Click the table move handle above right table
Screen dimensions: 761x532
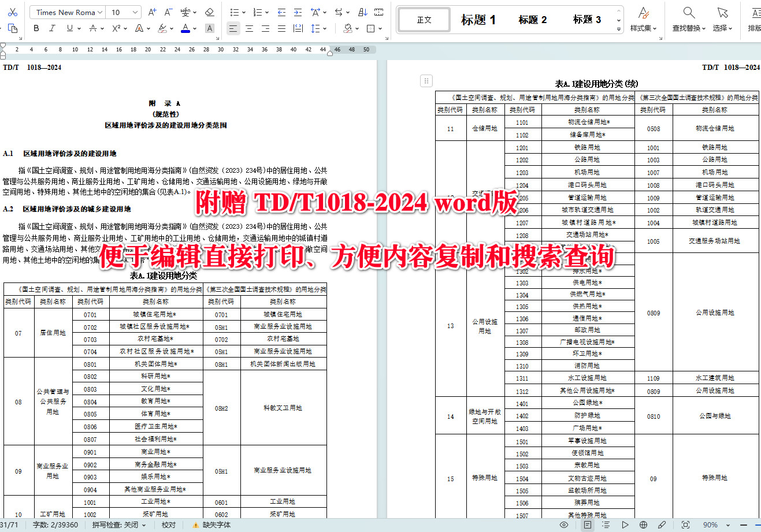(x=426, y=81)
